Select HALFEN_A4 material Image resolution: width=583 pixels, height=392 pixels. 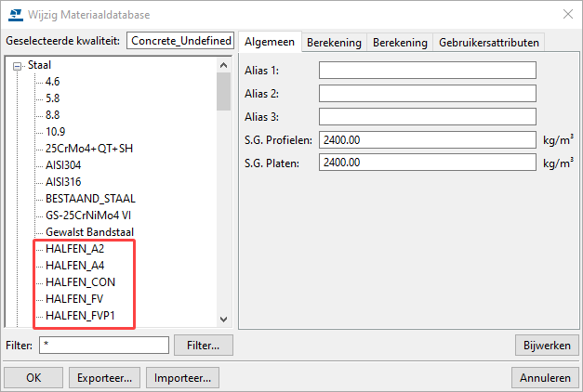(74, 266)
